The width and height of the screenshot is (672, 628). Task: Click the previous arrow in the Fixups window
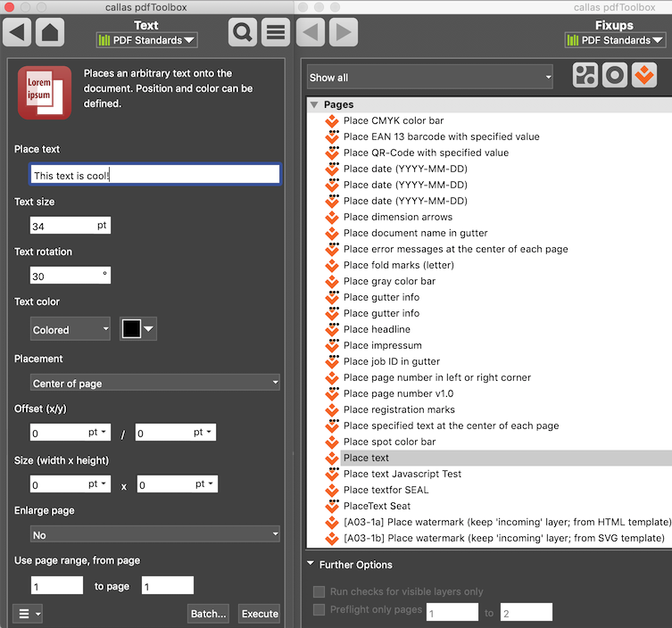(311, 32)
